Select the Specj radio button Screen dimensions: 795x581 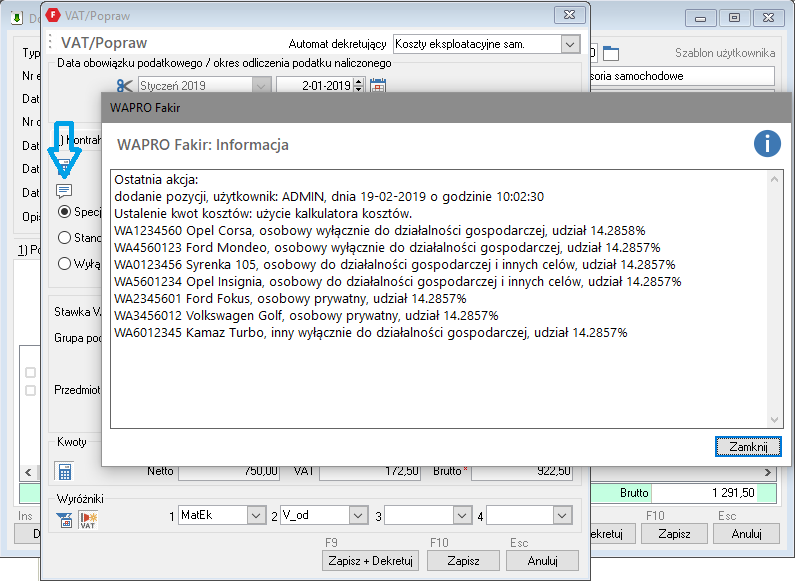click(x=64, y=212)
